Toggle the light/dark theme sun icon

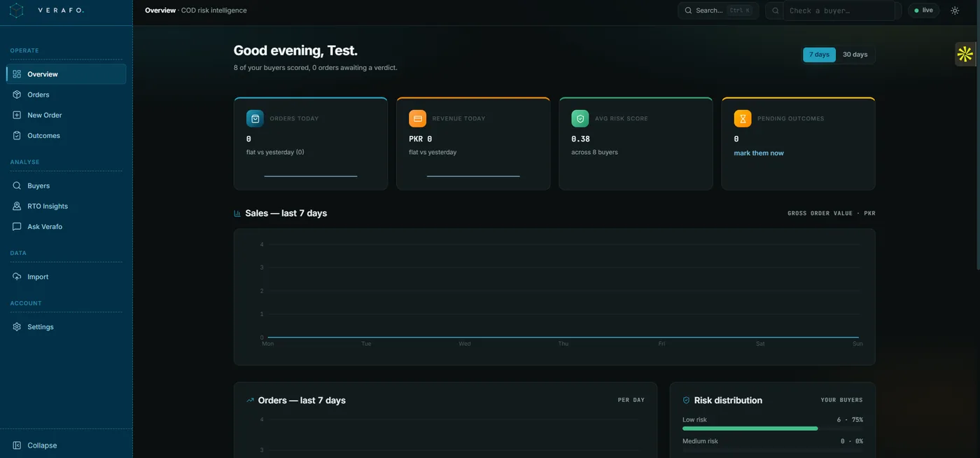[x=955, y=11]
